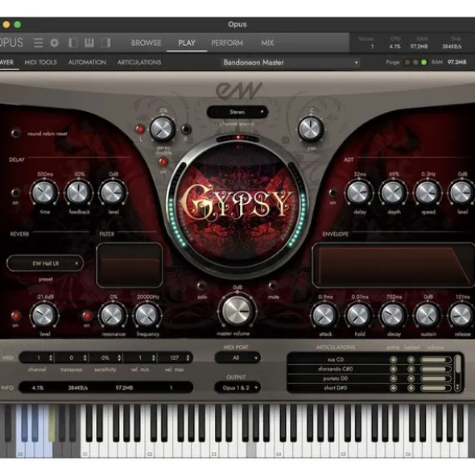Click the envelope attack knob
This screenshot has height=476, width=475.
(x=324, y=315)
